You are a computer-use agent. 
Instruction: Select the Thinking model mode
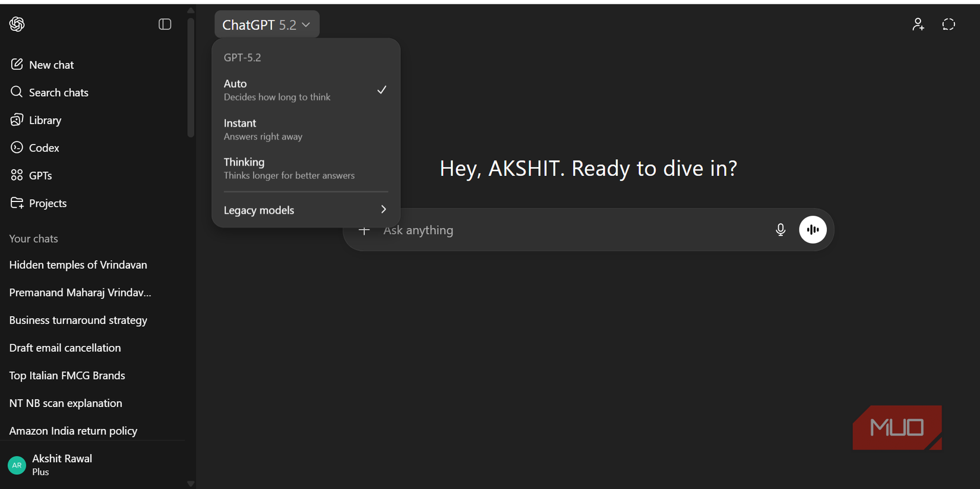pyautogui.click(x=306, y=168)
